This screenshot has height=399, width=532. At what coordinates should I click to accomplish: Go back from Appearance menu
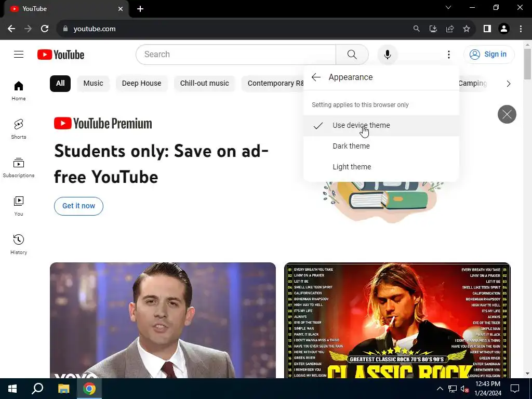coord(316,77)
